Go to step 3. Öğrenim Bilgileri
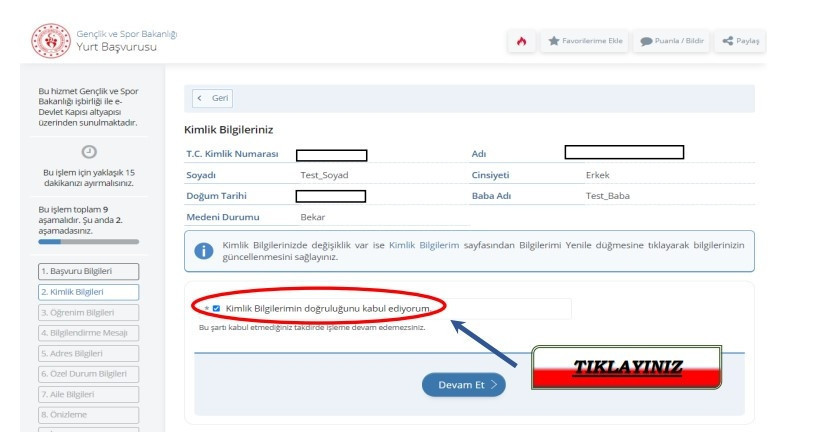Screen dimensions: 823x438 [89, 312]
